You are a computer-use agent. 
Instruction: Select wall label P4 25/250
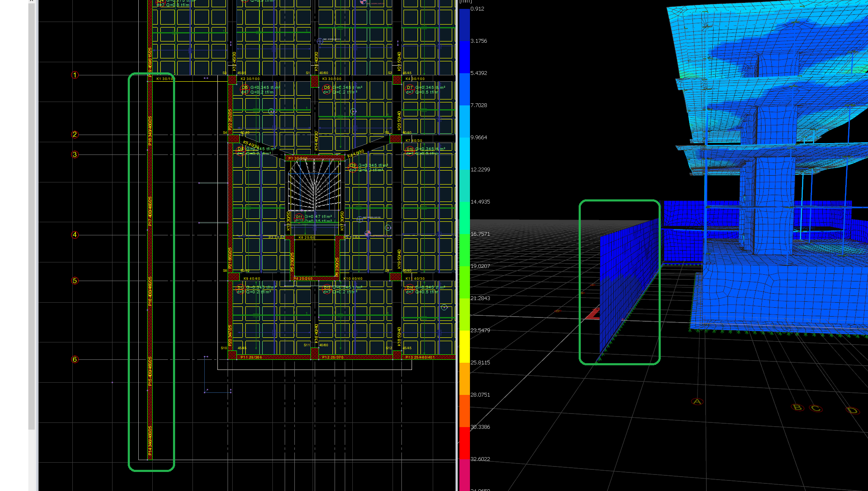(303, 279)
